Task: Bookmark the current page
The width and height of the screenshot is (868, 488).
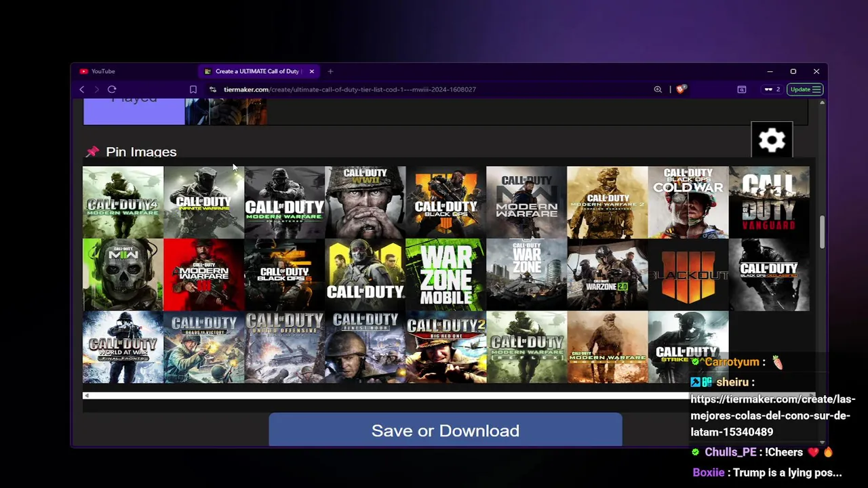Action: (x=193, y=89)
